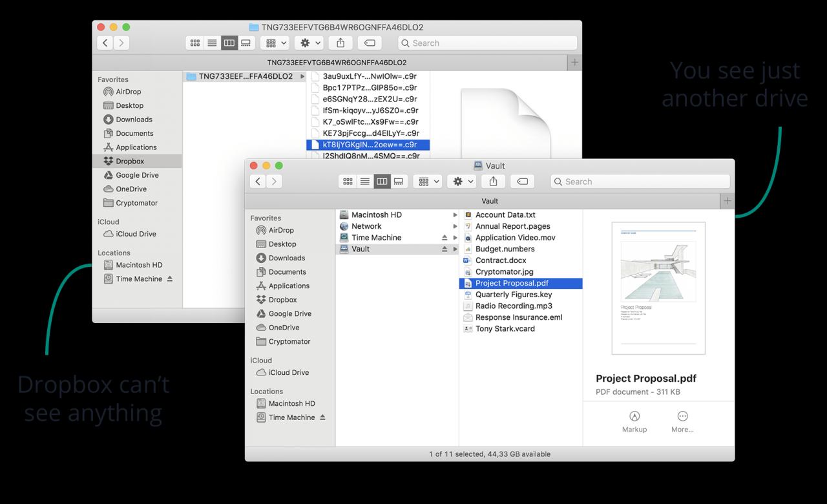Select Budget.numbers file
Image resolution: width=827 pixels, height=504 pixels.
tap(521, 249)
